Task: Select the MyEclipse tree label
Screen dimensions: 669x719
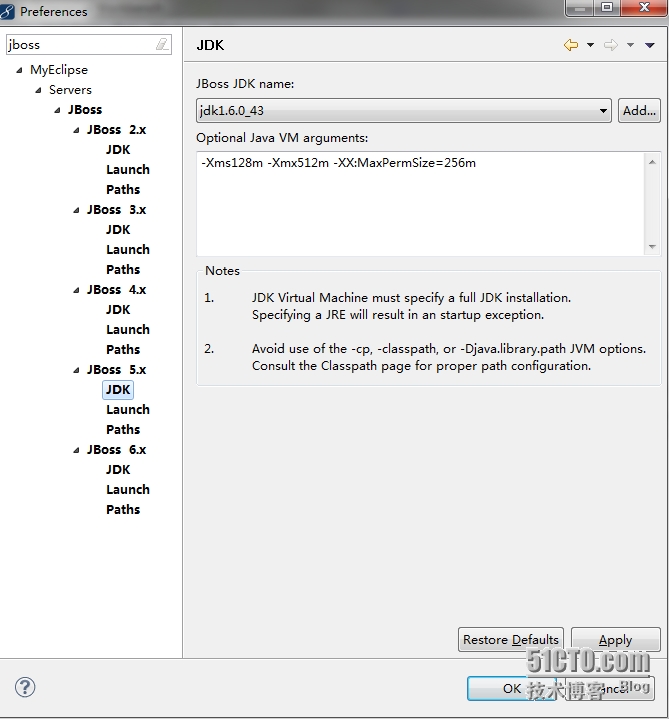Action: 59,70
